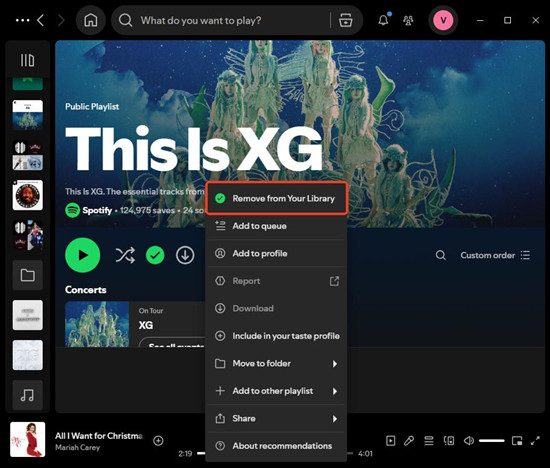Viewport: 550px width, 468px height.
Task: Choose Add to queue
Action: coord(276,226)
